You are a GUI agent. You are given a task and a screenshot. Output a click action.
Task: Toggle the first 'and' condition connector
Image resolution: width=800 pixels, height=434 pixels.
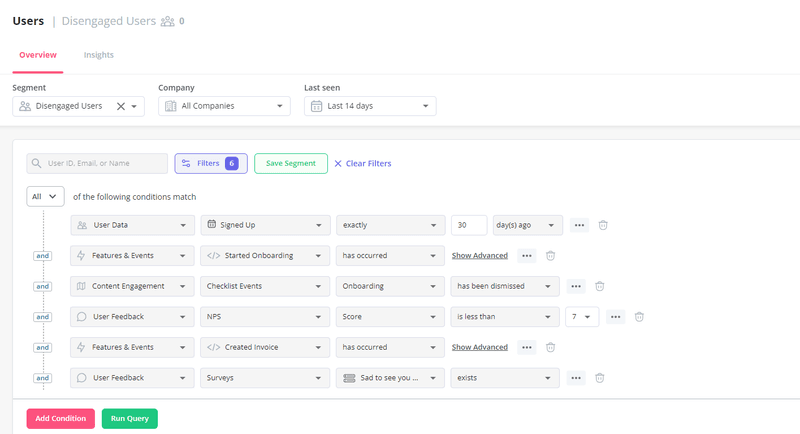(x=42, y=256)
